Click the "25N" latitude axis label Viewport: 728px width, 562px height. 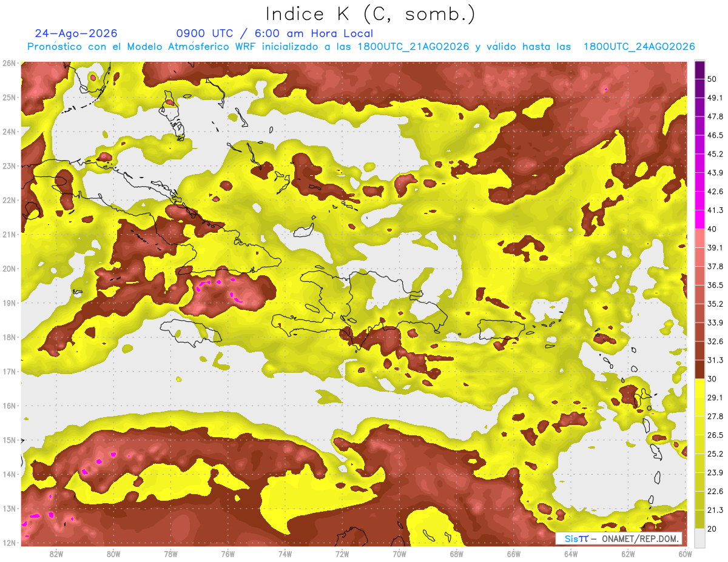[x=8, y=97]
